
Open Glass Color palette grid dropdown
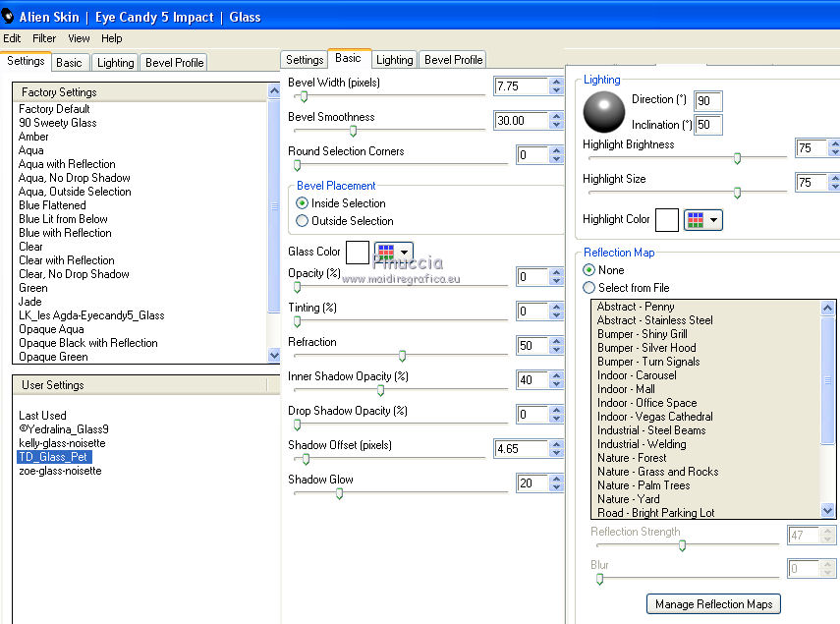click(x=394, y=252)
